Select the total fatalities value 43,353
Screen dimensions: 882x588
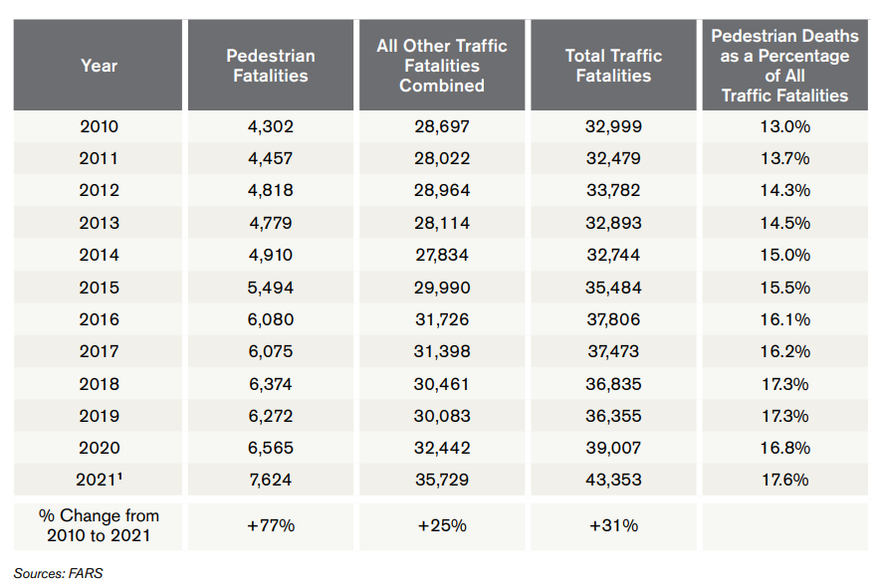tap(613, 480)
